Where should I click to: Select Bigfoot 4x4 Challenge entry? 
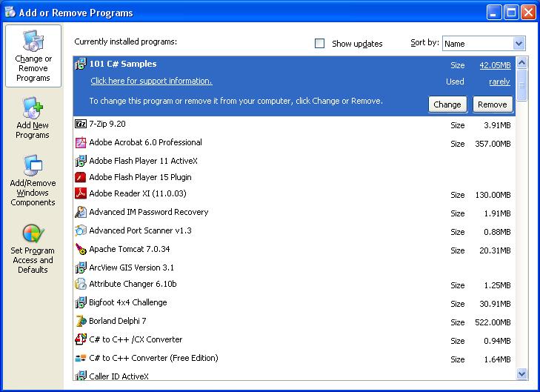(x=294, y=303)
